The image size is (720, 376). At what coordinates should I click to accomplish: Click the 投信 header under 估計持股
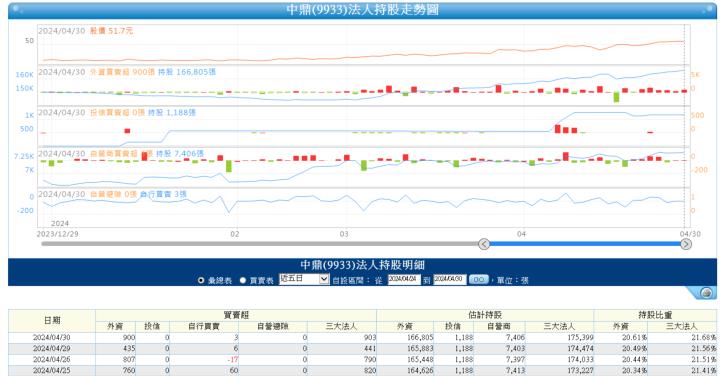(x=453, y=326)
